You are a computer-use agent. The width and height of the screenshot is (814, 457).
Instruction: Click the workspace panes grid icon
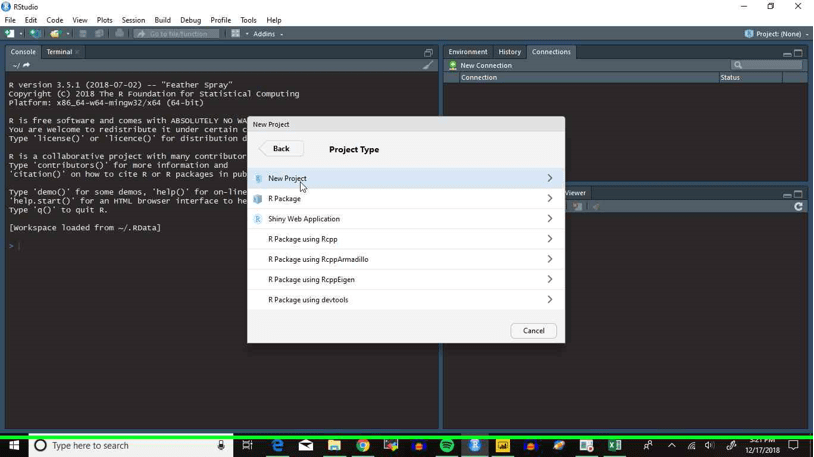tap(235, 34)
